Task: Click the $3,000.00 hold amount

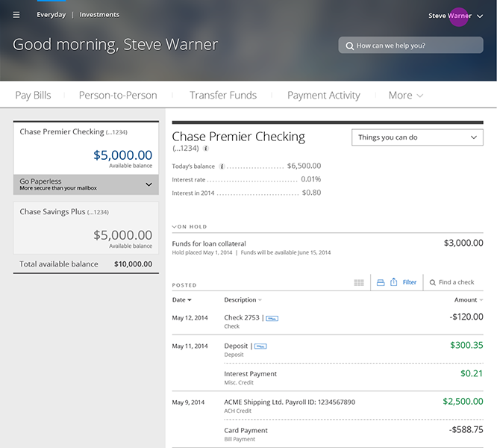Action: [463, 243]
